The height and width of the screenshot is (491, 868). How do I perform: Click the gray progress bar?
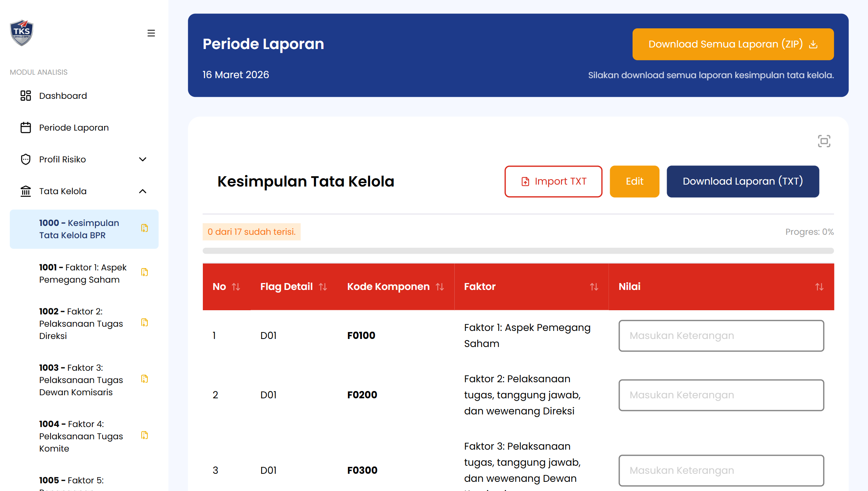518,251
